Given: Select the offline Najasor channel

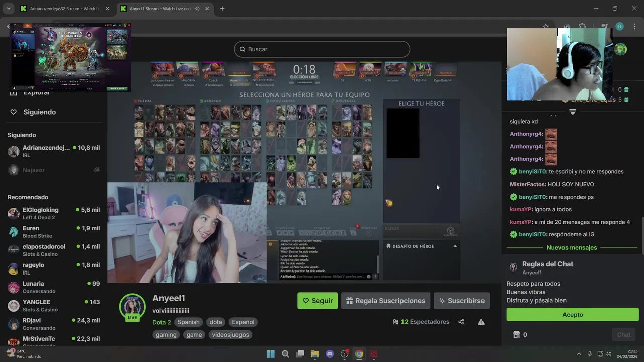Looking at the screenshot, I should point(53,170).
